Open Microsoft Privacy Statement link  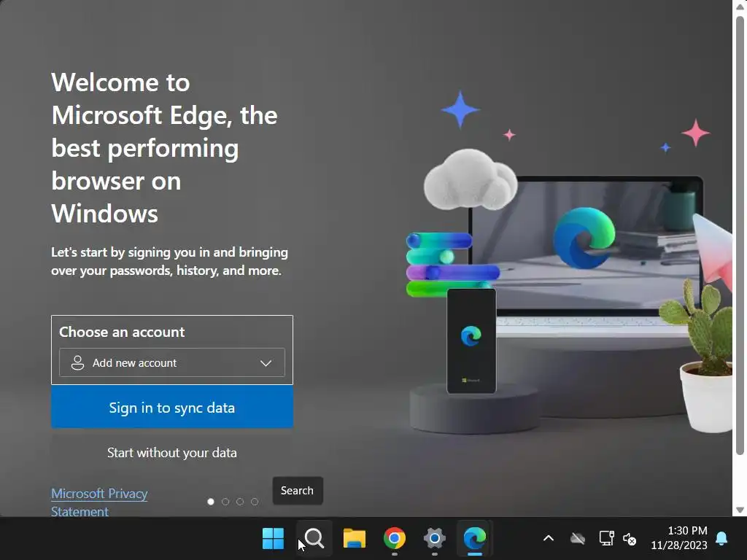point(99,502)
